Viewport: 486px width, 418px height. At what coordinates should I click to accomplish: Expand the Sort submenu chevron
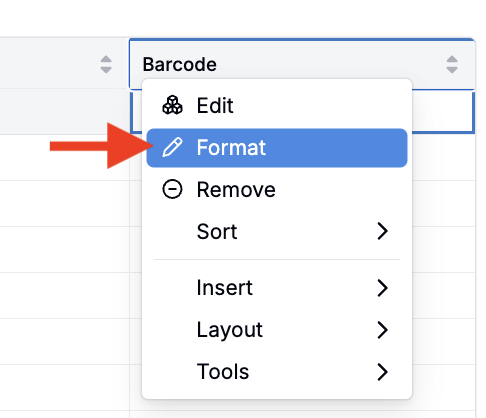tap(382, 231)
